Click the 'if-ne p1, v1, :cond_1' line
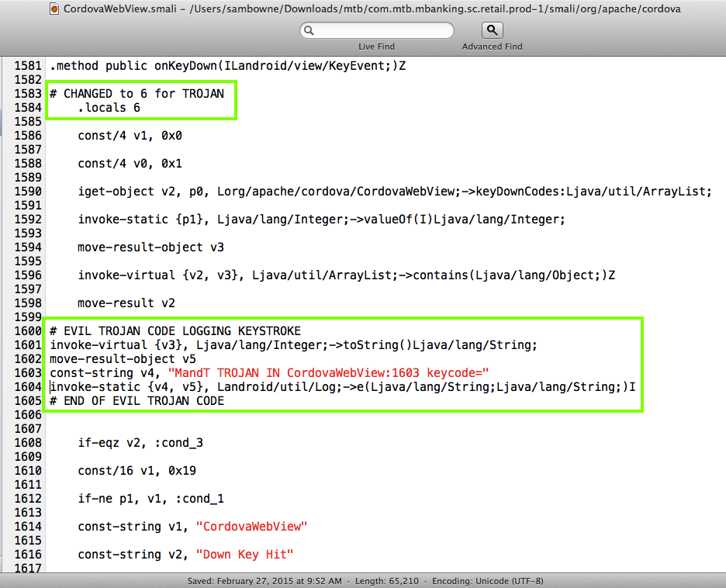Screen dimensions: 726x588 tap(150, 499)
